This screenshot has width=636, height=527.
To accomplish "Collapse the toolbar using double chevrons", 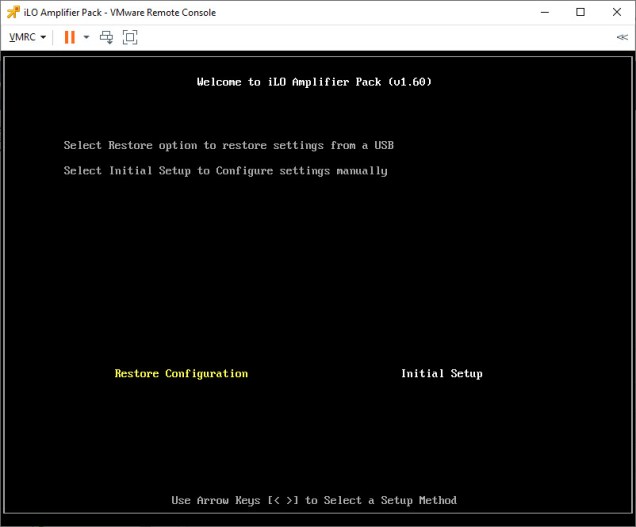I will [x=622, y=37].
